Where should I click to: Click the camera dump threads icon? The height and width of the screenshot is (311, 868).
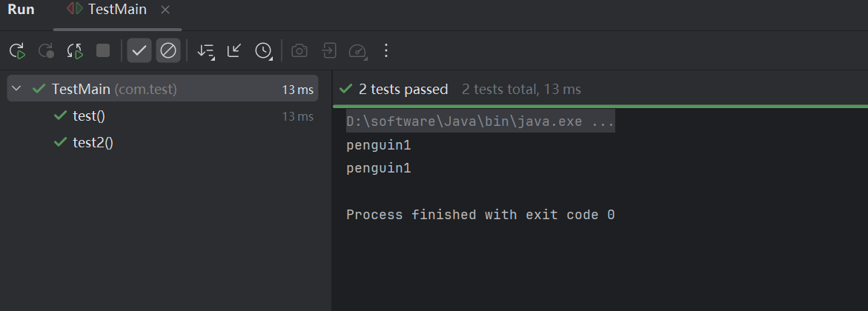coord(299,51)
